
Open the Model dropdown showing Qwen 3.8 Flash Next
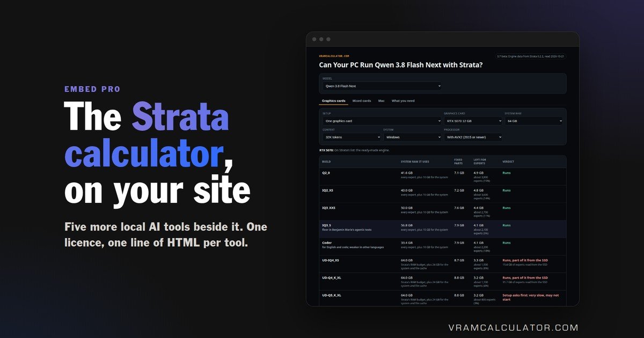click(382, 86)
